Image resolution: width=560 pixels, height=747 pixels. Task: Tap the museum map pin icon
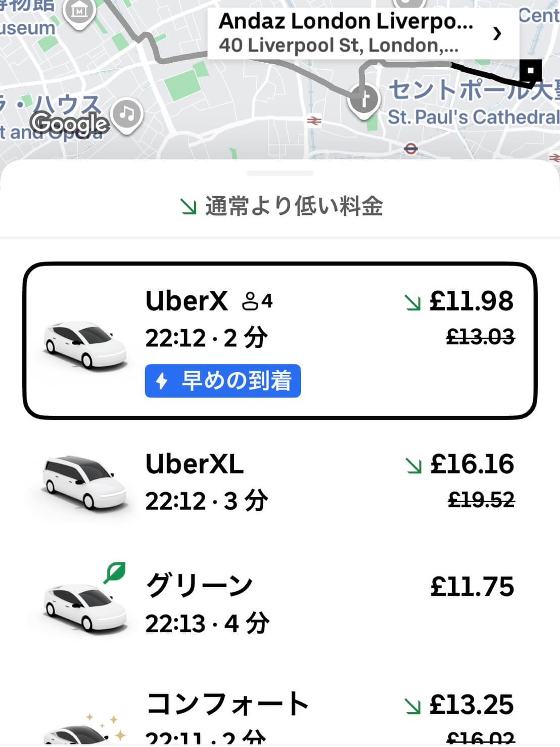(79, 12)
